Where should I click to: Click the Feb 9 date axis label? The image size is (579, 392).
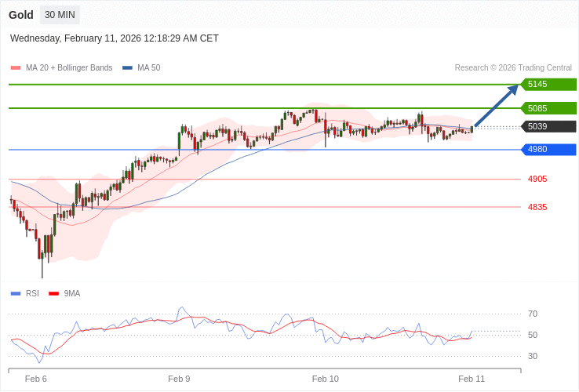(x=179, y=379)
